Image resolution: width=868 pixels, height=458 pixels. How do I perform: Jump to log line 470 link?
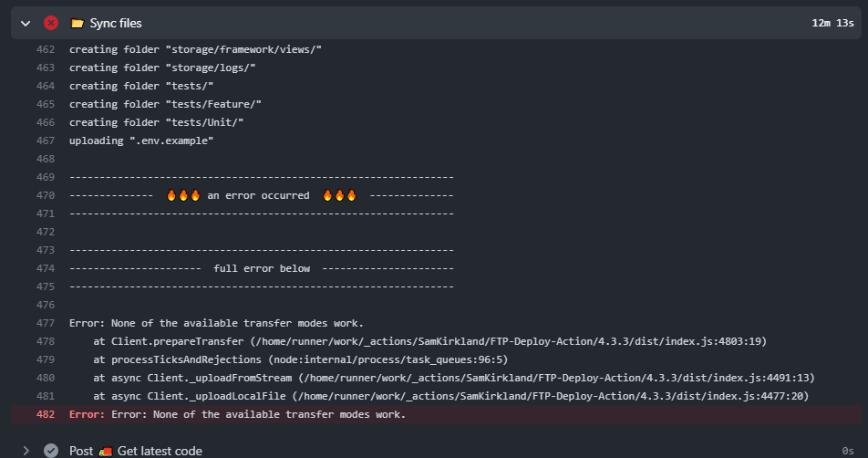pos(45,195)
